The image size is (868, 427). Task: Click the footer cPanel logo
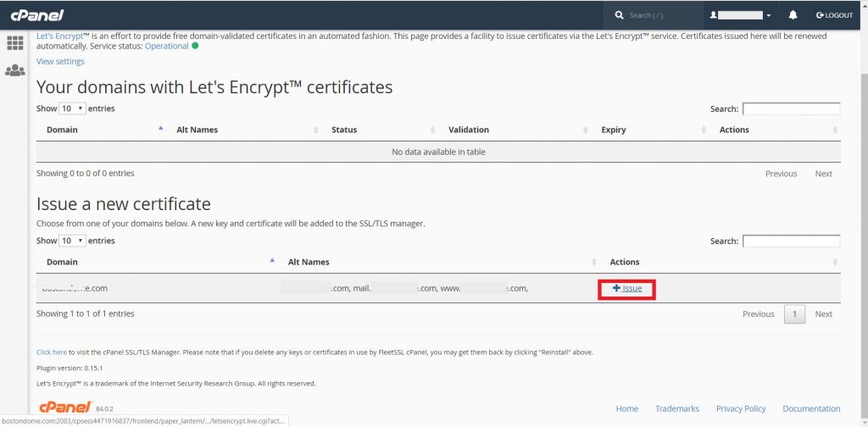click(x=64, y=407)
